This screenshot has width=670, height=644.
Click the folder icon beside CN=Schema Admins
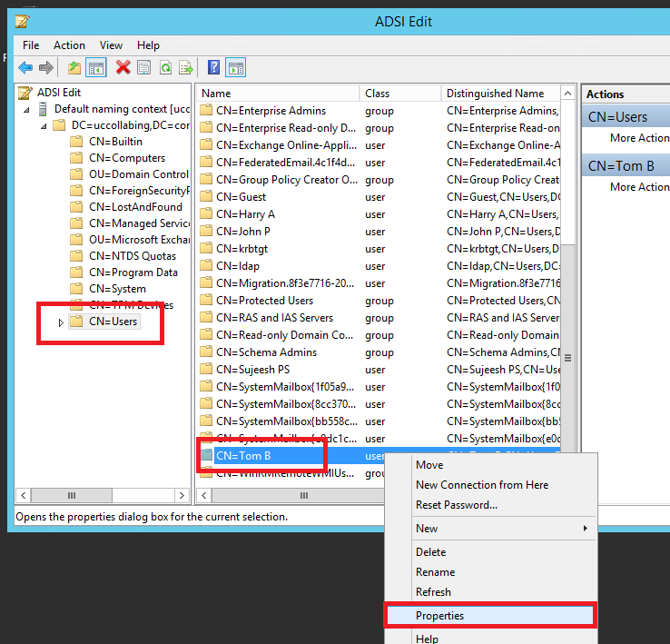pyautogui.click(x=206, y=352)
